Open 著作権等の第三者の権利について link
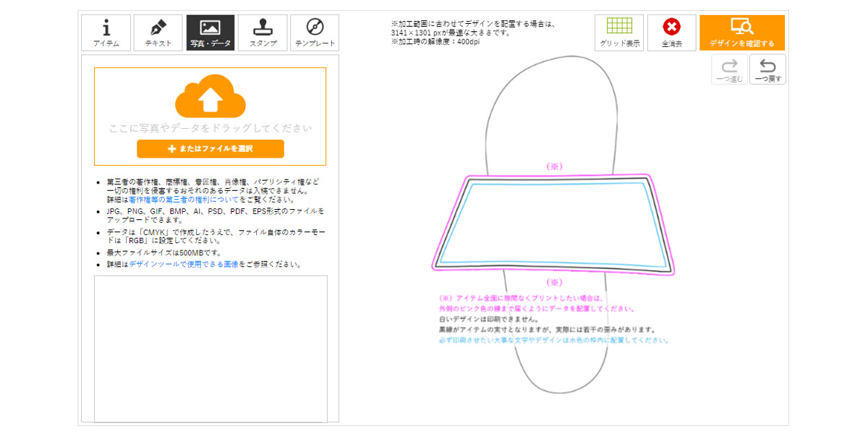Image resolution: width=868 pixels, height=434 pixels. pyautogui.click(x=184, y=199)
